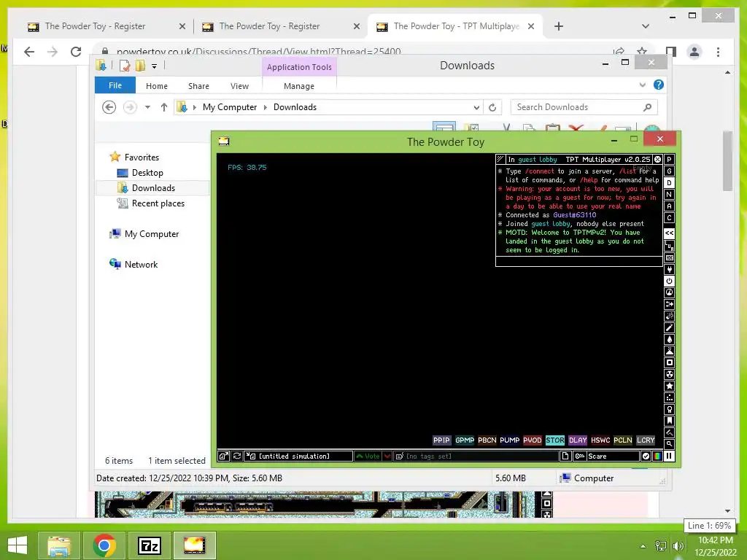Click the Explorer help question mark icon

click(659, 85)
